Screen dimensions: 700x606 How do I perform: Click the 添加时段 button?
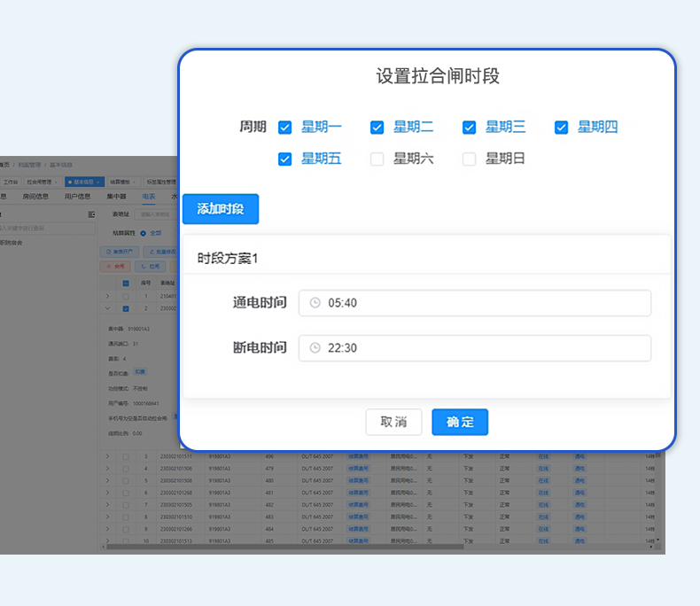tap(221, 209)
